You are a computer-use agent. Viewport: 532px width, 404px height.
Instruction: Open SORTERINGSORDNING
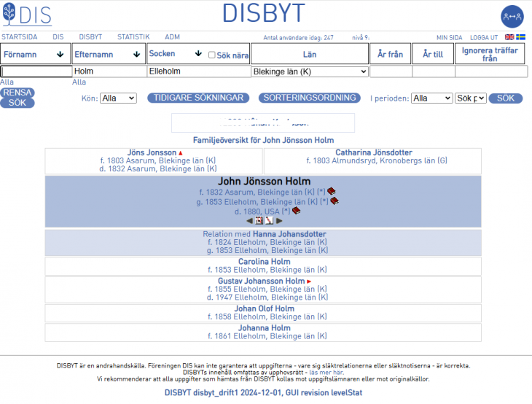pos(310,98)
